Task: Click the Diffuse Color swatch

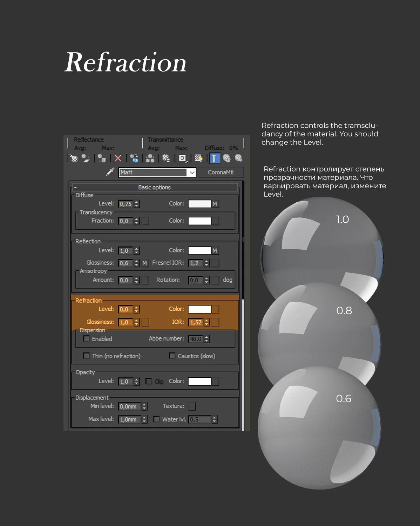Action: [x=199, y=204]
